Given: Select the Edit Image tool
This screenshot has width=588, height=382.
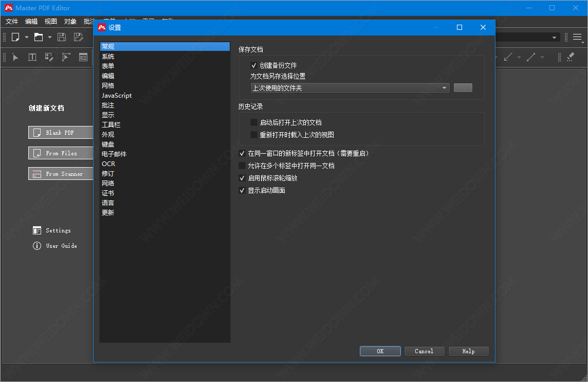Looking at the screenshot, I should pos(49,57).
